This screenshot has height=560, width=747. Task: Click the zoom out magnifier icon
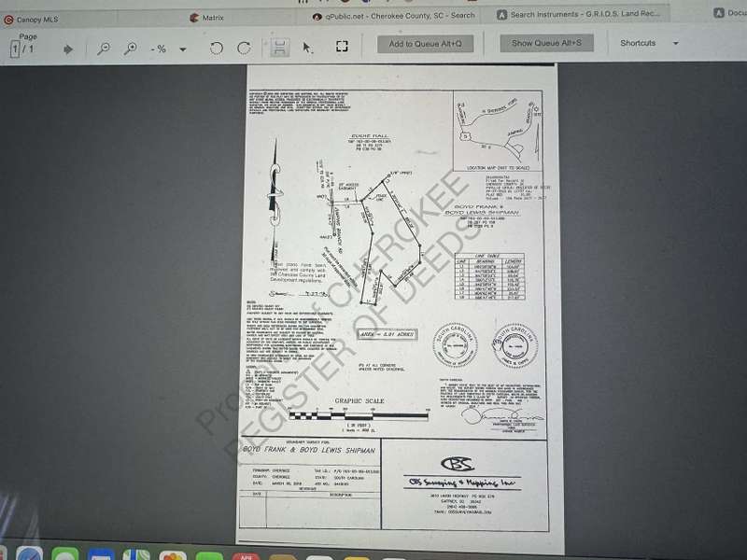pos(104,49)
